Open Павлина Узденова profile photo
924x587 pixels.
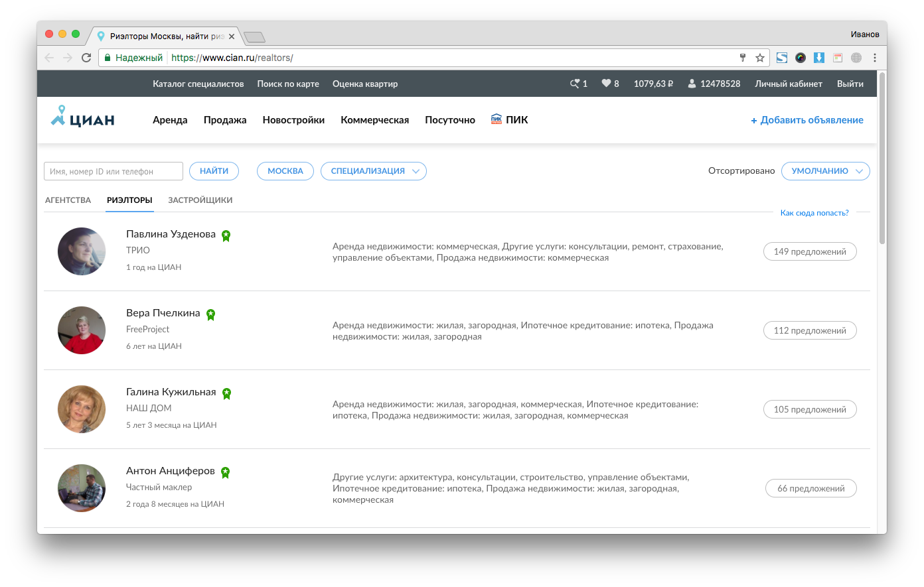[x=82, y=251]
